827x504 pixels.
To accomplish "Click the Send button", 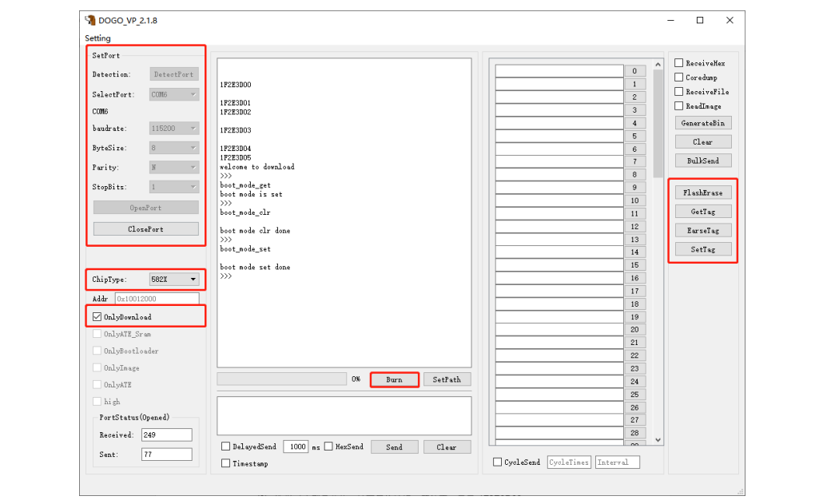I will pos(395,447).
